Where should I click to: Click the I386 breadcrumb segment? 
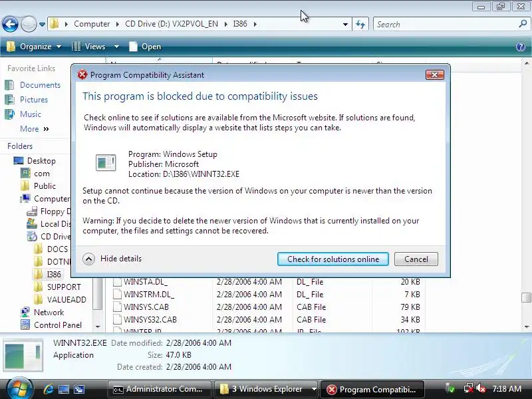coord(240,24)
